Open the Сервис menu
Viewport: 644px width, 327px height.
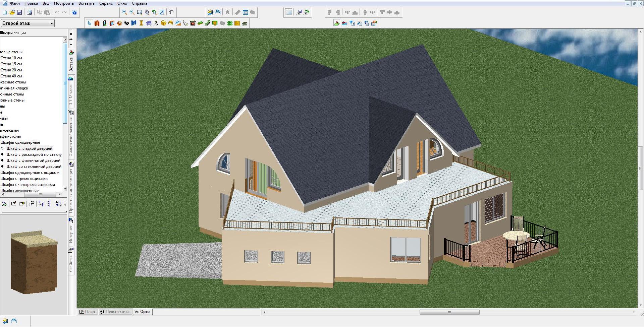click(x=106, y=3)
